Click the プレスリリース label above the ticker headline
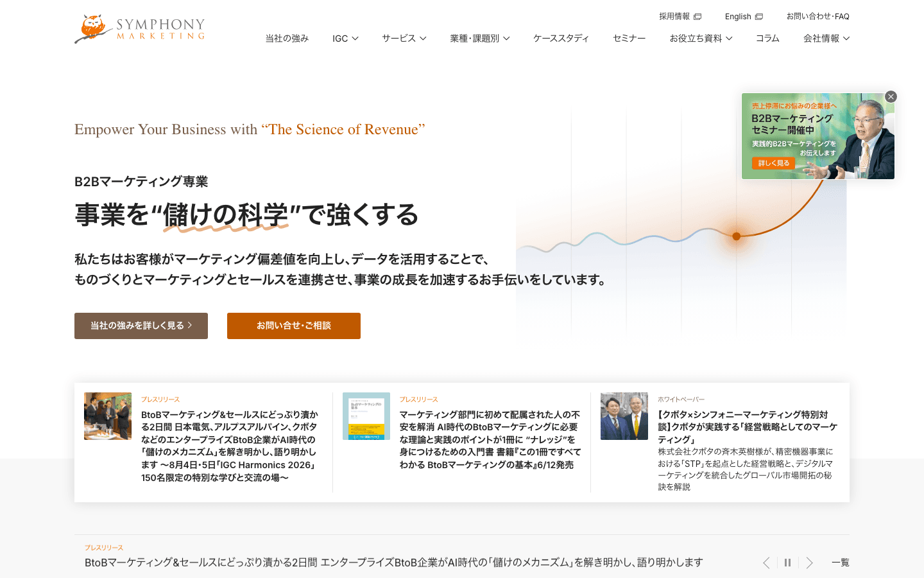 (104, 548)
